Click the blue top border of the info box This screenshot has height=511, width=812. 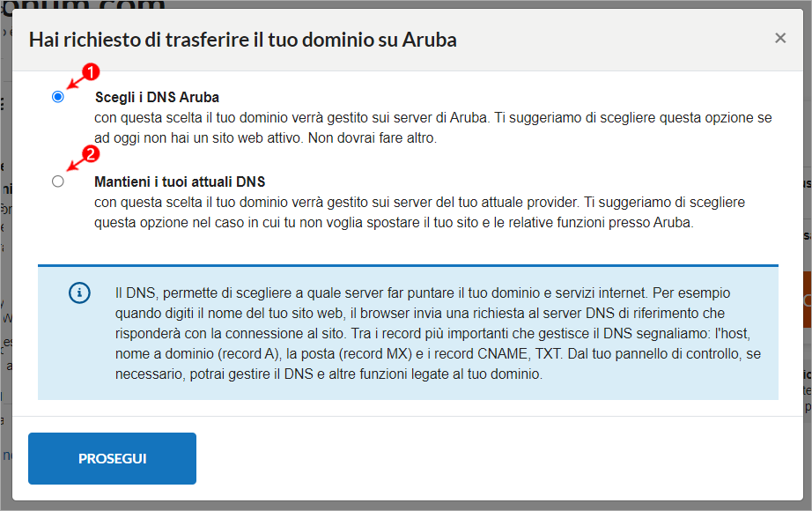[408, 266]
